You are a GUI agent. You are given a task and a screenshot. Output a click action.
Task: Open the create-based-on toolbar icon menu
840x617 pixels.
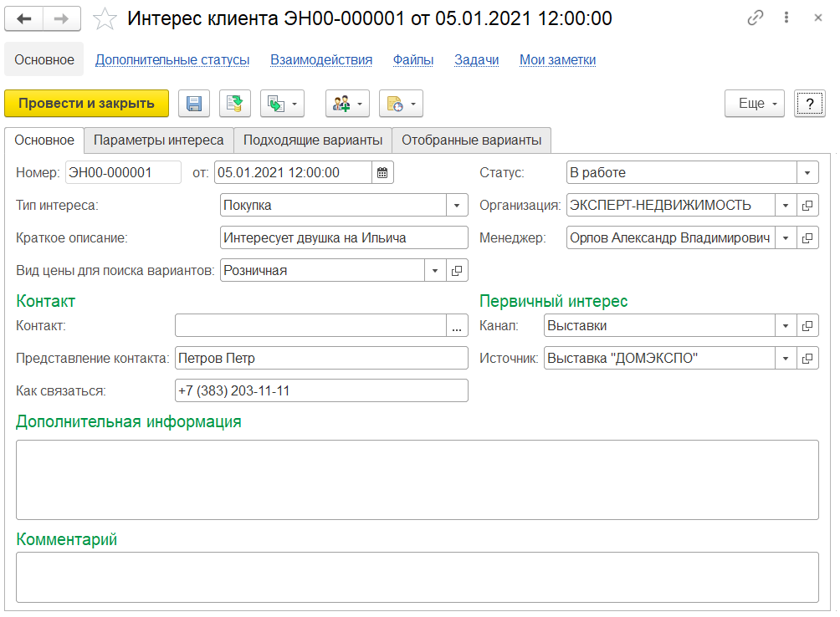pos(282,104)
